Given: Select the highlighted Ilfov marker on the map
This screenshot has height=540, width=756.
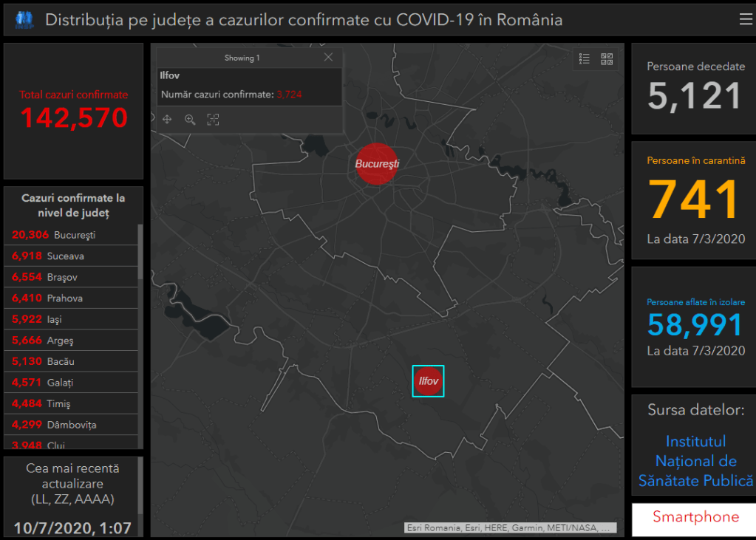Looking at the screenshot, I should [x=428, y=381].
